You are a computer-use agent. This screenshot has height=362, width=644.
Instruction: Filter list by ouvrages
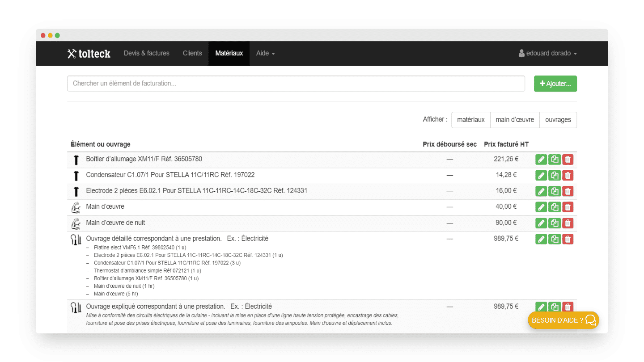tap(558, 120)
